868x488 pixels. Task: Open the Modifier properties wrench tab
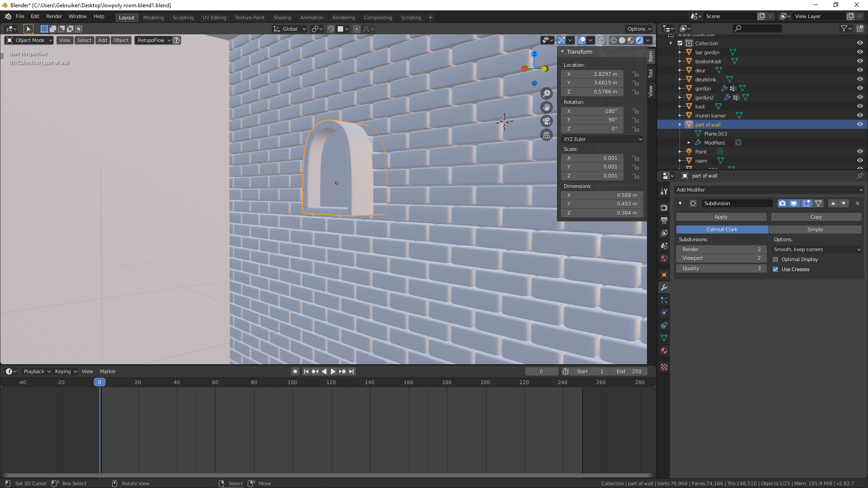click(664, 287)
